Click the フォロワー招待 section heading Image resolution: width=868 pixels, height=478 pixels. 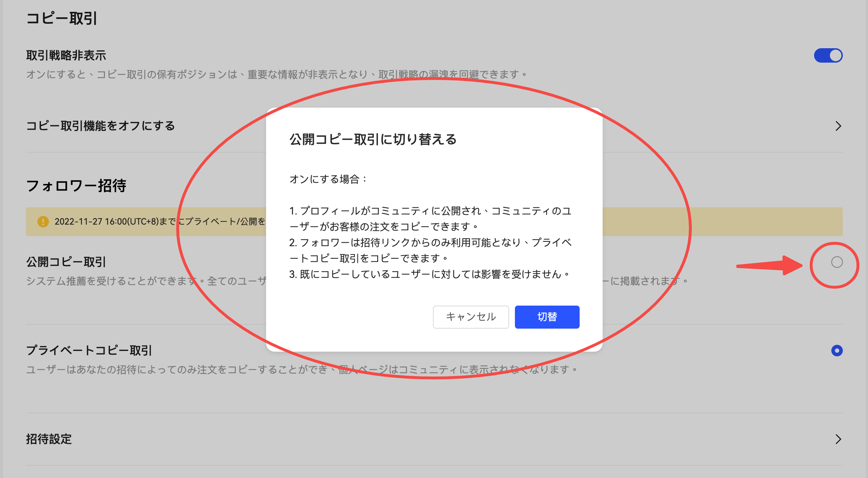coord(76,186)
